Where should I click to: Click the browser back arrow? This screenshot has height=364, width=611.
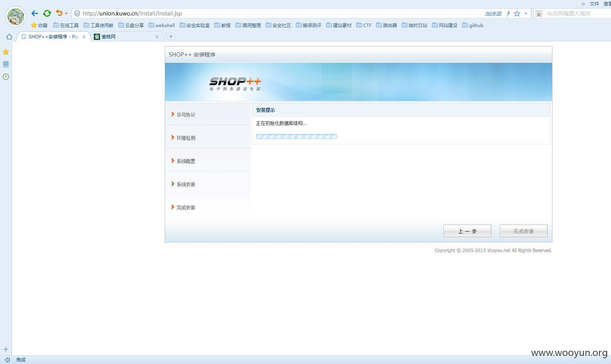[35, 13]
